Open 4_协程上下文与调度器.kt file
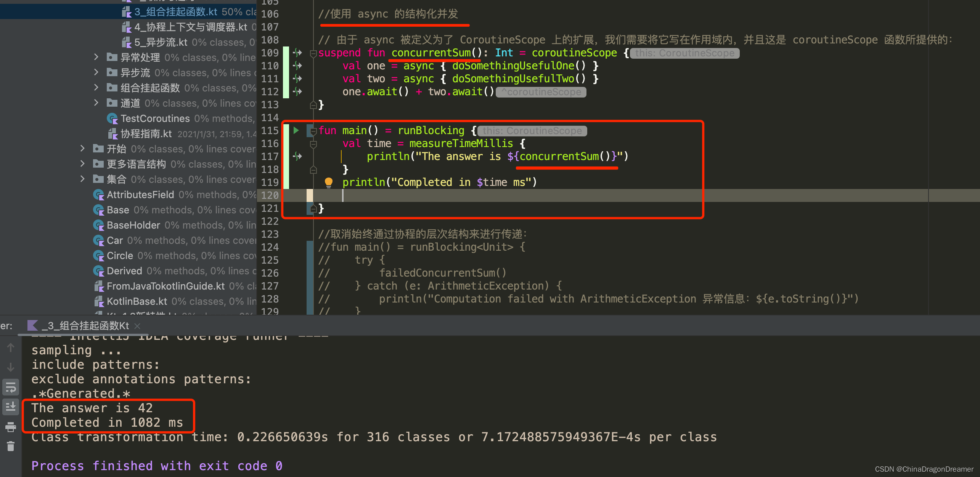Viewport: 980px width, 477px height. [191, 27]
